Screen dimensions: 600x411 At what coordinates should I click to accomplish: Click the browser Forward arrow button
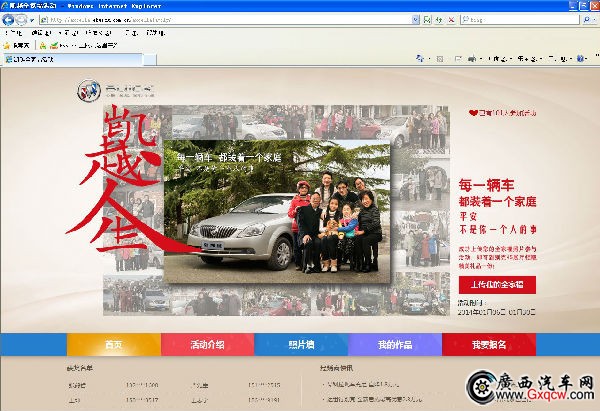point(22,20)
